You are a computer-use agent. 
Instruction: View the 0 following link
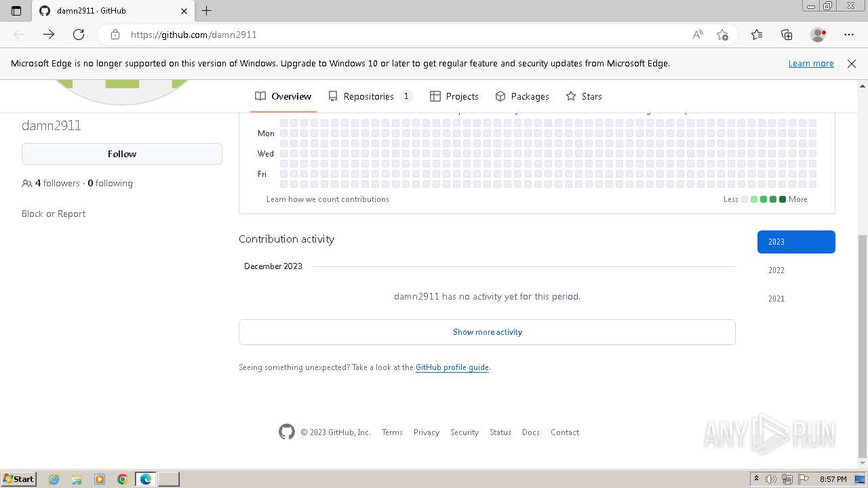coord(110,183)
